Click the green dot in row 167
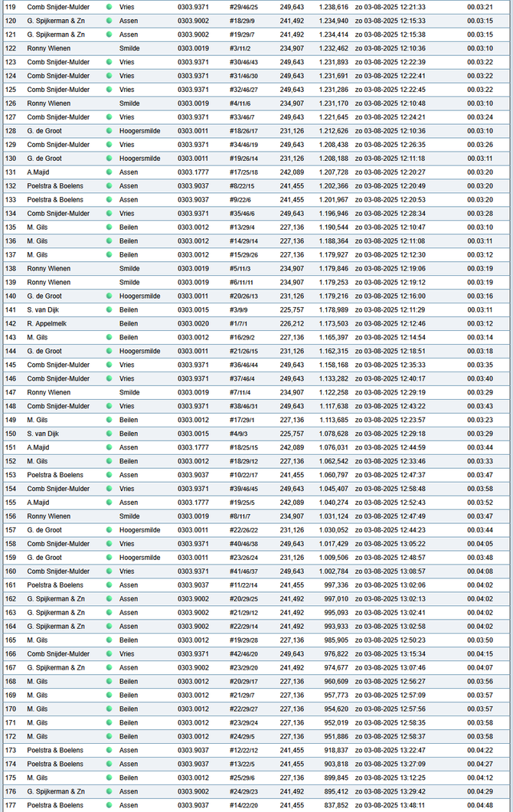513x812 pixels. click(x=109, y=667)
